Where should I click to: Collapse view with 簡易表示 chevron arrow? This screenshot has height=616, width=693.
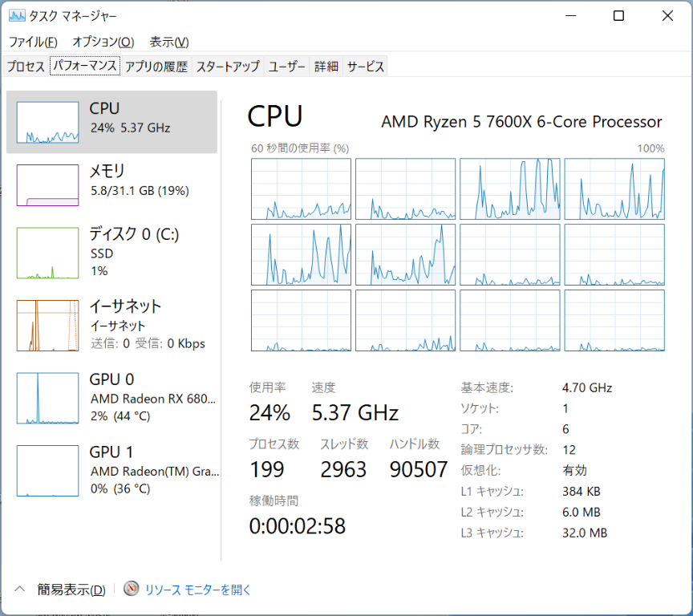click(20, 590)
